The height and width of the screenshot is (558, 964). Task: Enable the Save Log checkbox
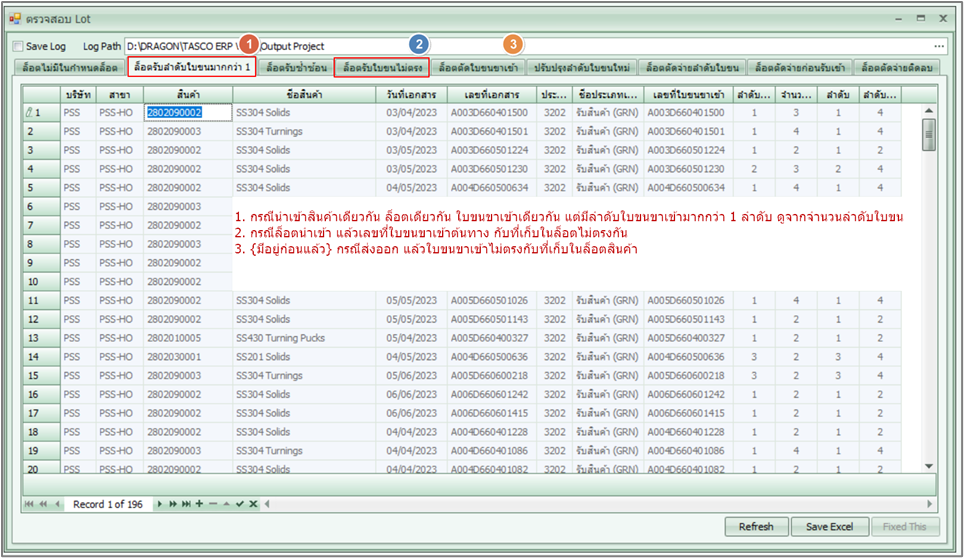[18, 46]
